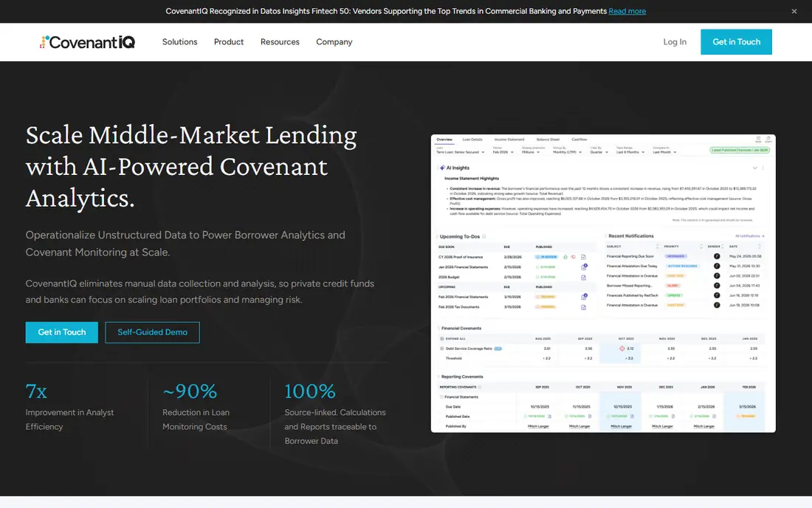Open the Resources menu
This screenshot has height=508, width=812.
pos(280,42)
